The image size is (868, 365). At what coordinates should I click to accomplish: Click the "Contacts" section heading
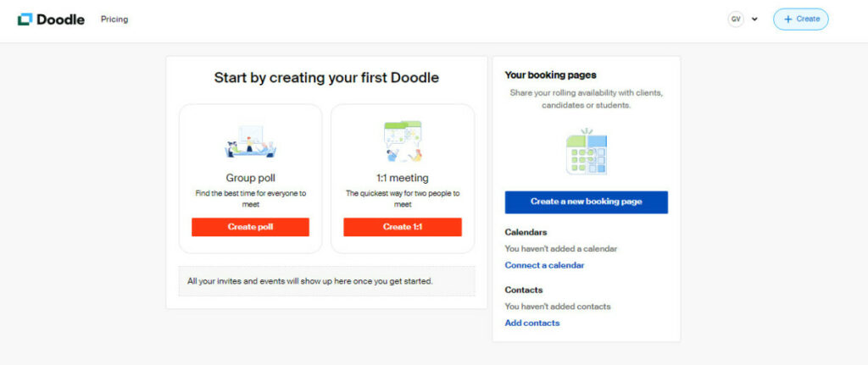pyautogui.click(x=524, y=290)
